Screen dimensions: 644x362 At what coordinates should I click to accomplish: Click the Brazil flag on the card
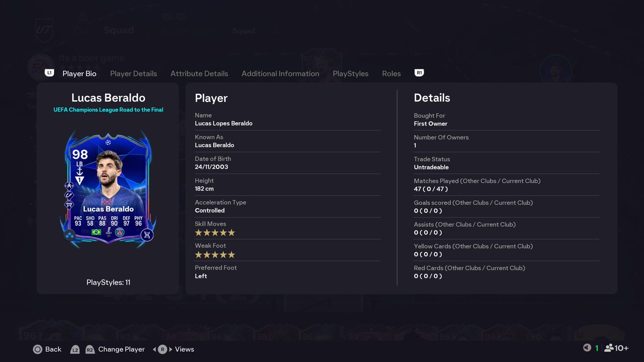[x=96, y=232]
